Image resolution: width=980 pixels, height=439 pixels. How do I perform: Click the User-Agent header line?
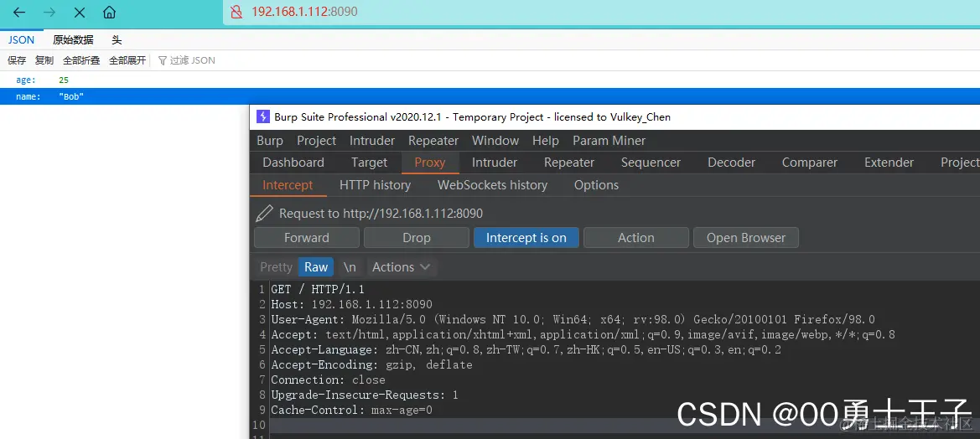573,319
